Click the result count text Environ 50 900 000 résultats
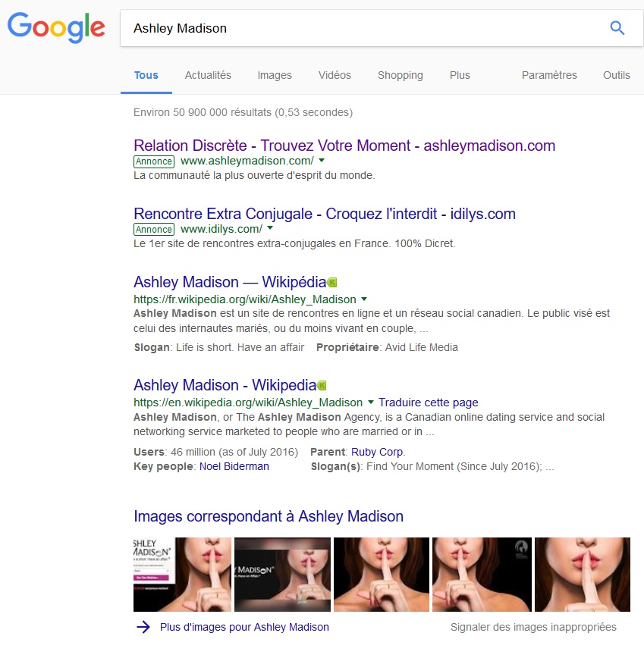 [x=243, y=112]
